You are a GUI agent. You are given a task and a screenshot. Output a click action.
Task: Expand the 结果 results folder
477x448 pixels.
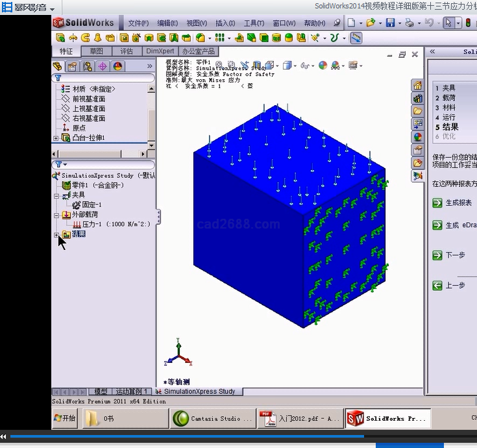[x=56, y=234]
